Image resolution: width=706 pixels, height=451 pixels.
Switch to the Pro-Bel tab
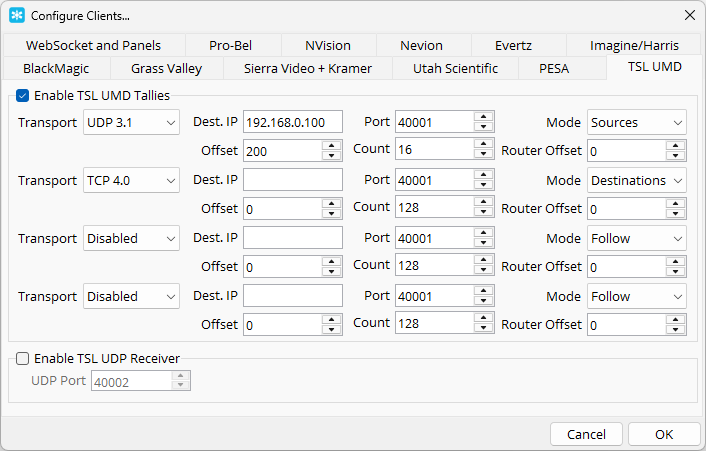[x=231, y=45]
